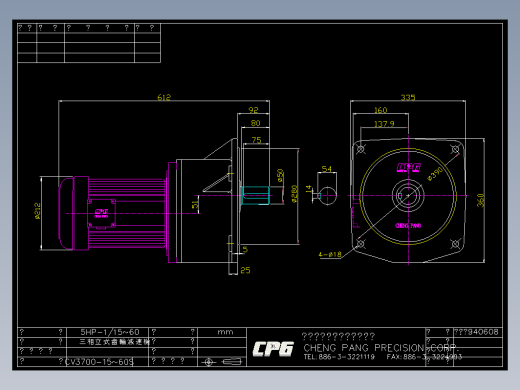The width and height of the screenshot is (520, 390).
Task: Click the cyan shaft key on side view
Action: point(255,195)
